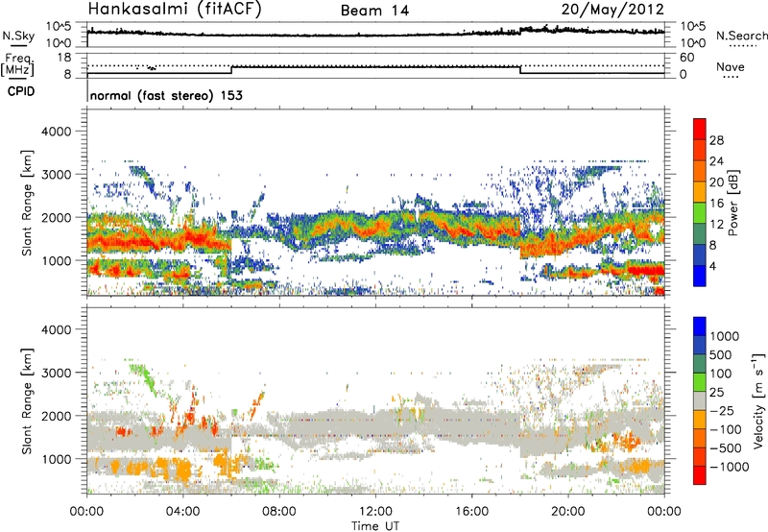Select the Beam 14 label
This screenshot has height=532, width=768.
[x=374, y=11]
